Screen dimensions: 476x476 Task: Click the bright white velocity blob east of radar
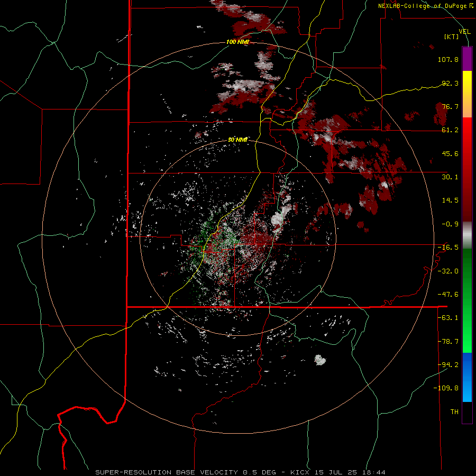coord(277,219)
